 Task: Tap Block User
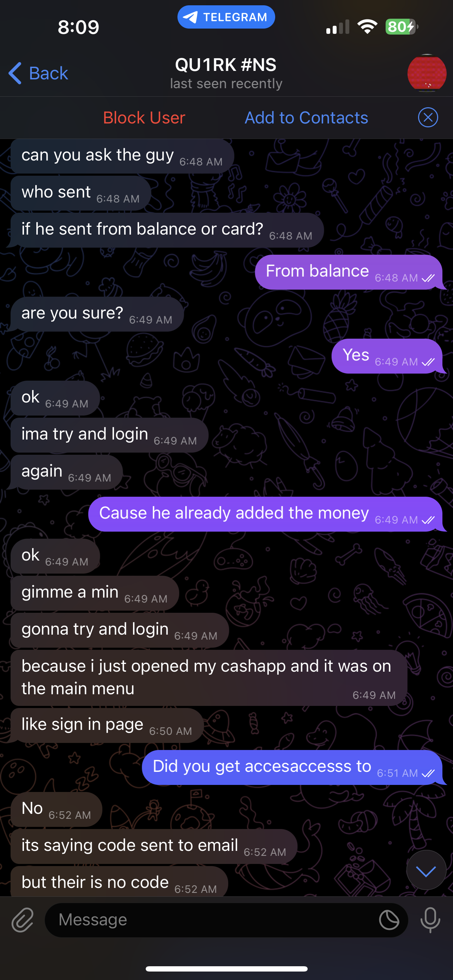pos(144,117)
